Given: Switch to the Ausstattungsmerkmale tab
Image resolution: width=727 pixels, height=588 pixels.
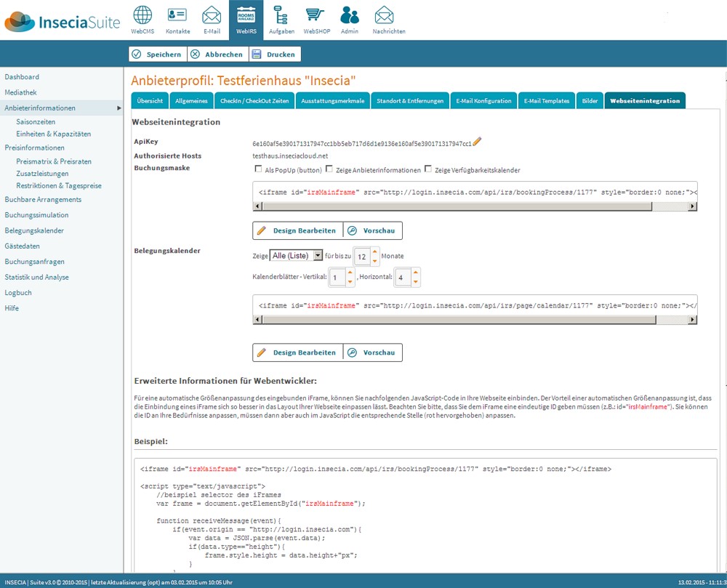Looking at the screenshot, I should 332,100.
